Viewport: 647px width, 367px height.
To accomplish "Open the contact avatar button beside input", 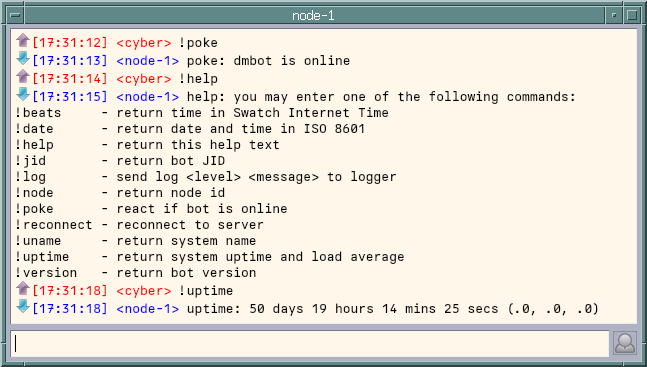I will coord(625,343).
